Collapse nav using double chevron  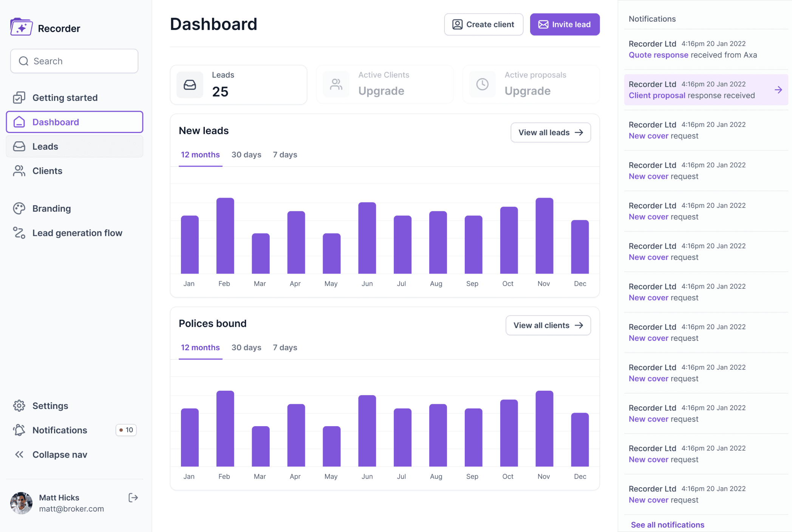point(19,455)
